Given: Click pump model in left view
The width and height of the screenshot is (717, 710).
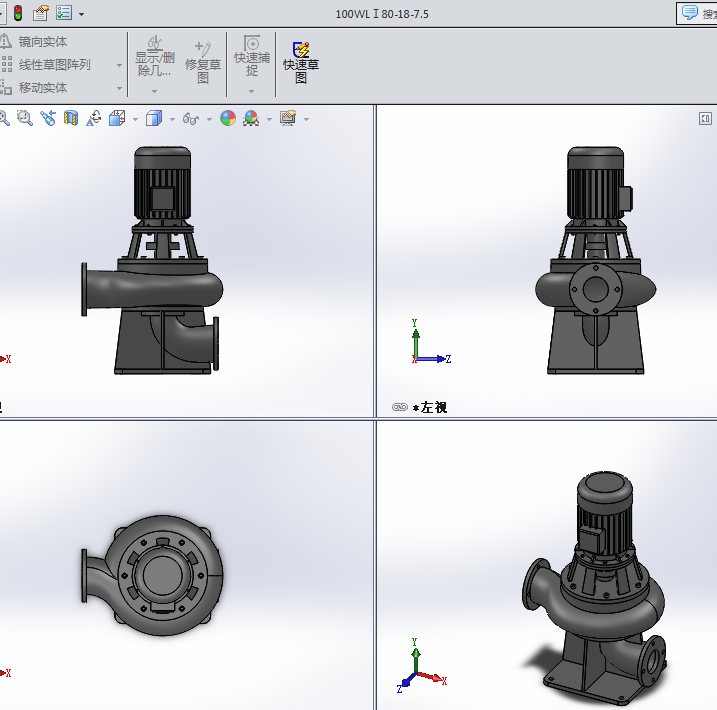Looking at the screenshot, I should pos(595,261).
